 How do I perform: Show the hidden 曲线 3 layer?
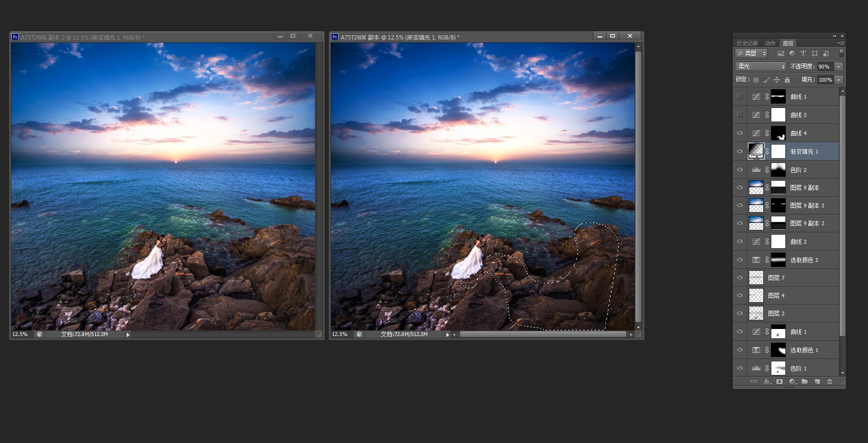coord(740,115)
